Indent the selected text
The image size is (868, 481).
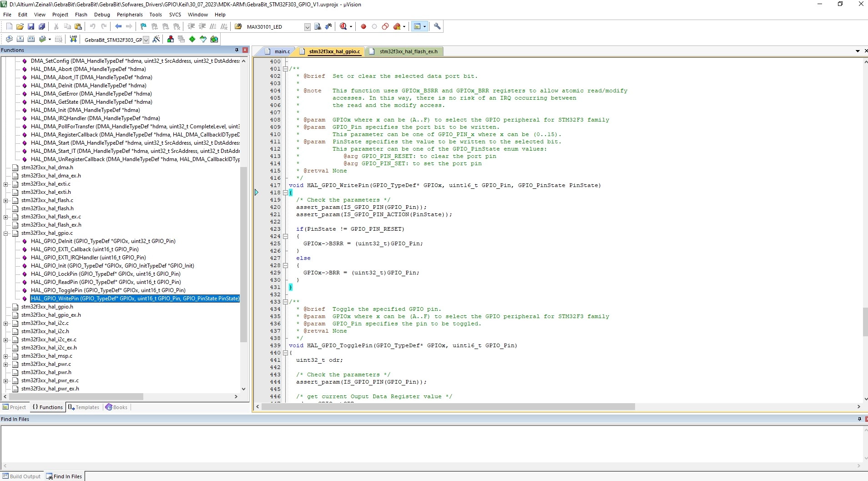point(192,26)
